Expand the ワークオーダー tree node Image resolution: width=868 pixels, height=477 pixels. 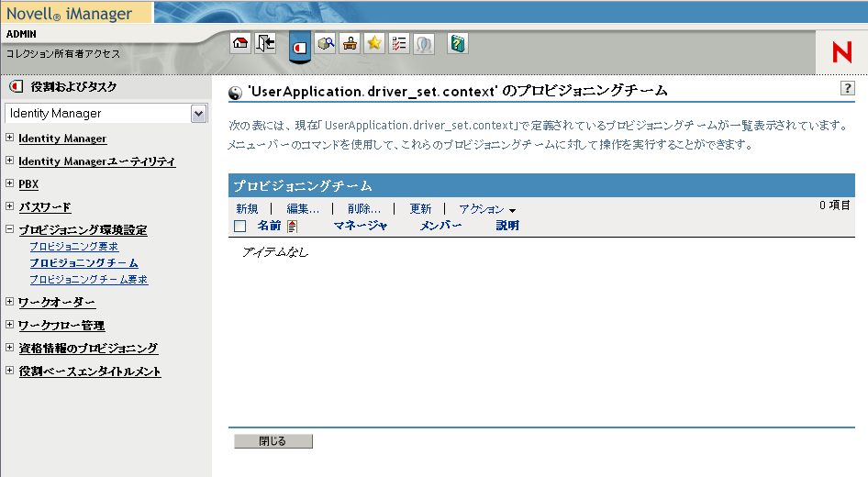click(x=9, y=301)
